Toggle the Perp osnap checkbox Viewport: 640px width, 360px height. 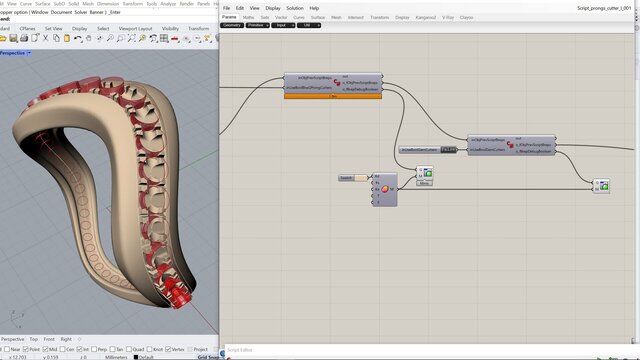94,349
